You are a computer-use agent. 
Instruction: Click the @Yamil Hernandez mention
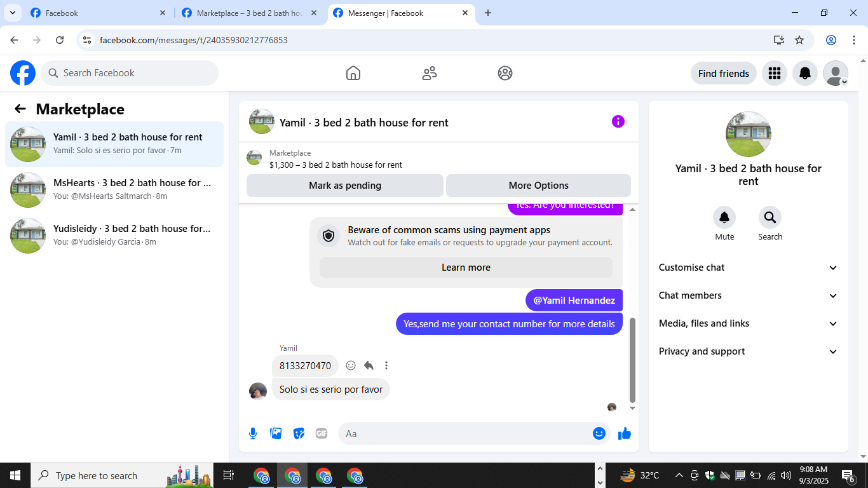(x=574, y=301)
